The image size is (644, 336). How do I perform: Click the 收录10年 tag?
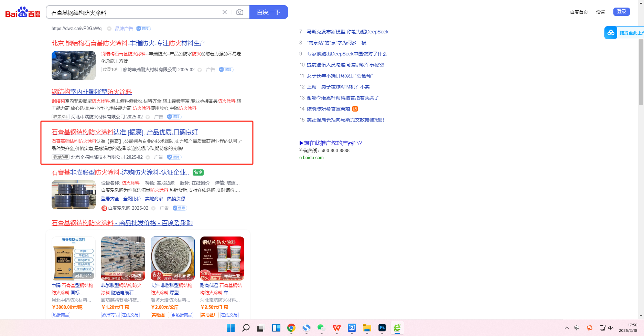[111, 70]
